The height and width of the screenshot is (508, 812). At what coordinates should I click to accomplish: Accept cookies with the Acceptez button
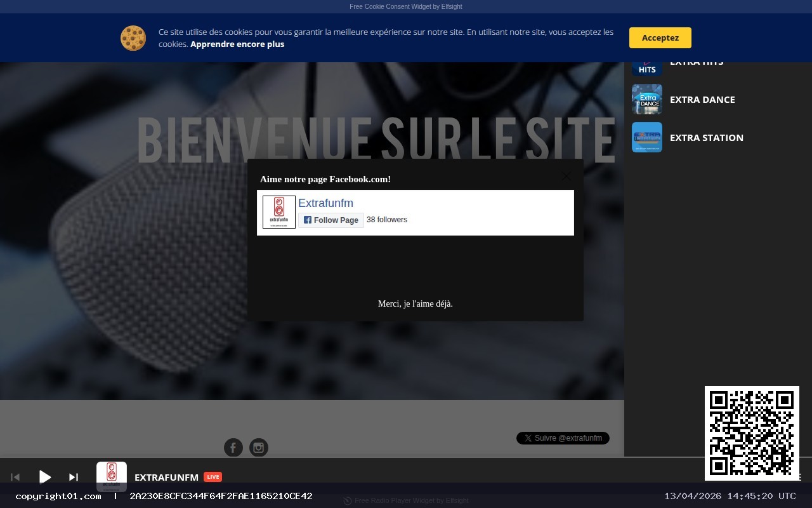point(660,37)
